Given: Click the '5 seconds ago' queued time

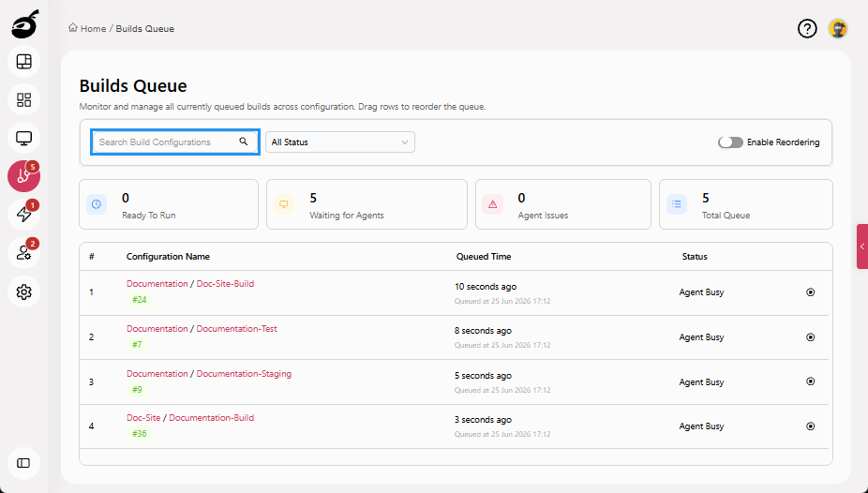Looking at the screenshot, I should coord(483,375).
